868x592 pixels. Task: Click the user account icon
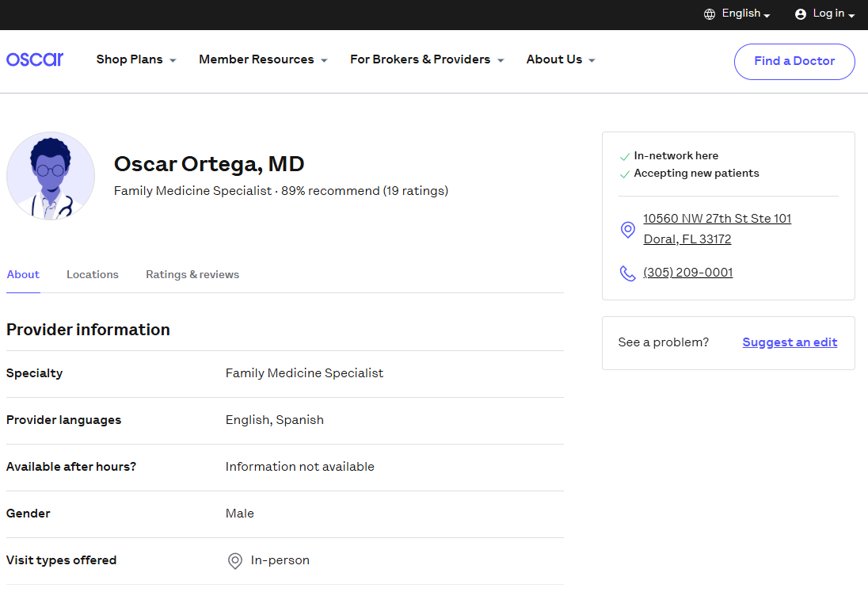coord(800,14)
